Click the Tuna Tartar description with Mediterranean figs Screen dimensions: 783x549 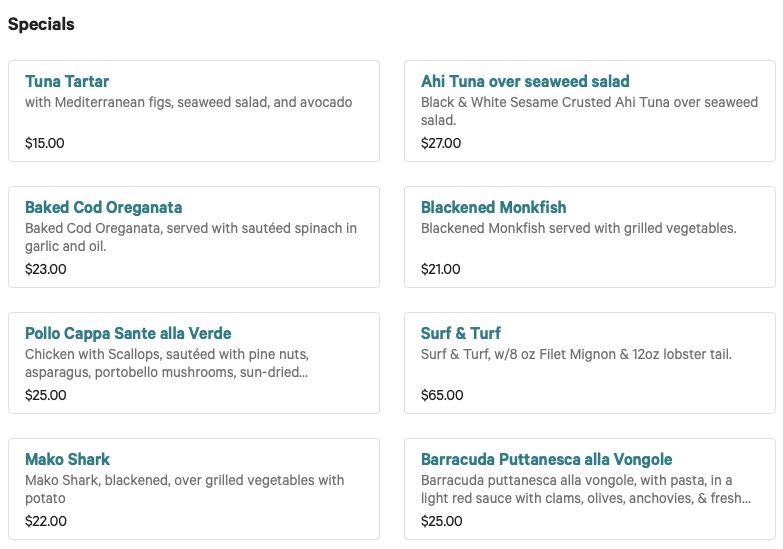tap(188, 102)
